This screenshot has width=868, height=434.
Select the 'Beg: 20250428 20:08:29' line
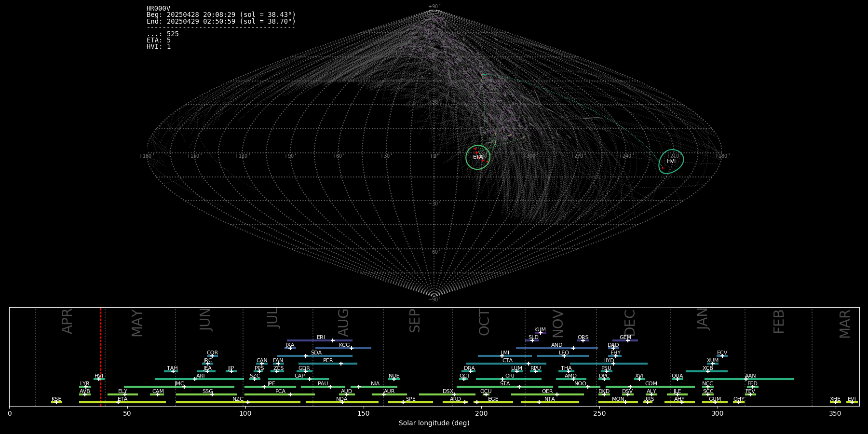tap(221, 15)
